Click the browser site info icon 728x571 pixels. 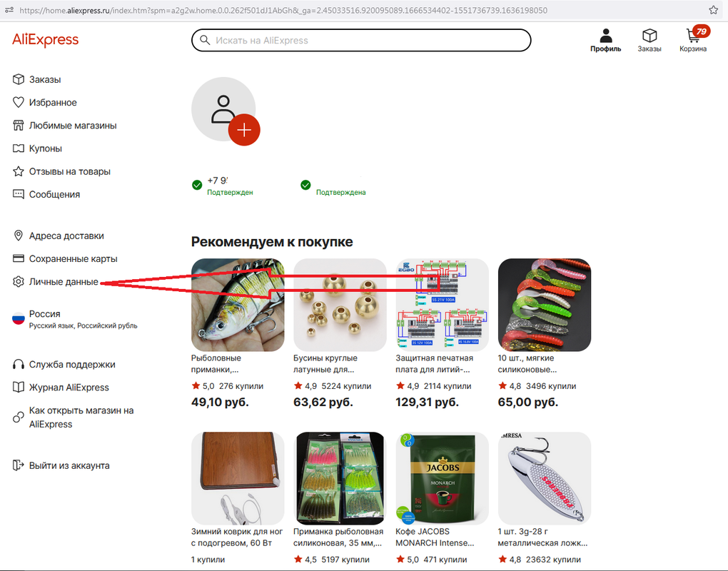(x=9, y=10)
